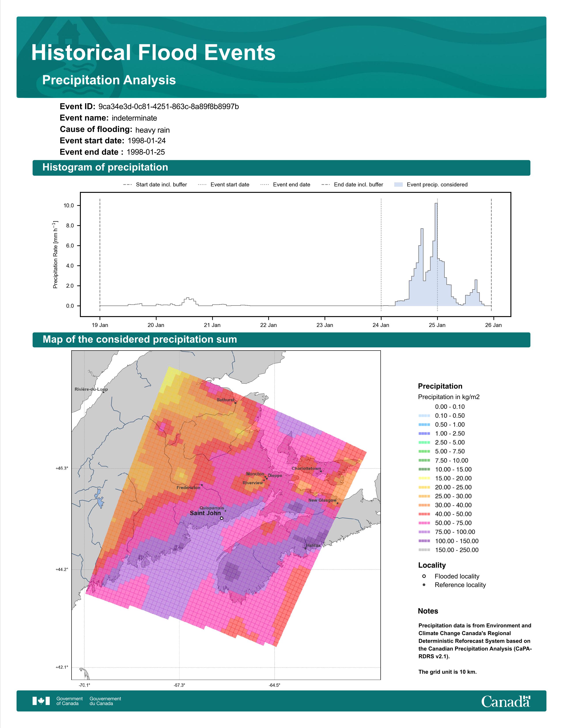The width and height of the screenshot is (563, 728).
Task: Click the grid unit is 10 km note
Action: [x=448, y=672]
